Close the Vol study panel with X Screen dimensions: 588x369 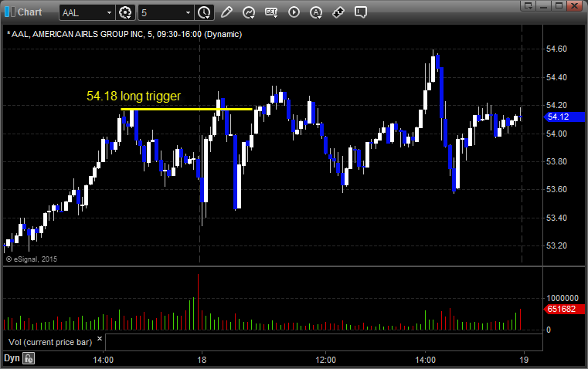100,339
